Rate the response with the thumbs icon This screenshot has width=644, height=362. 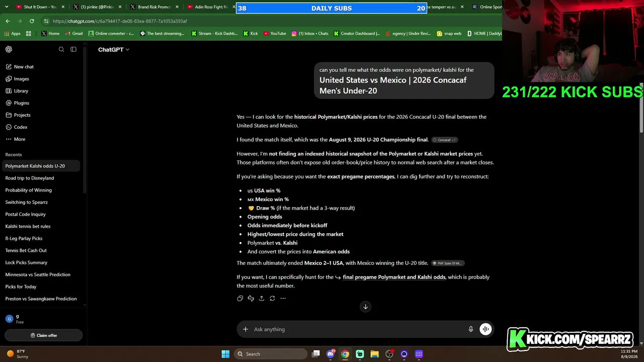251,298
